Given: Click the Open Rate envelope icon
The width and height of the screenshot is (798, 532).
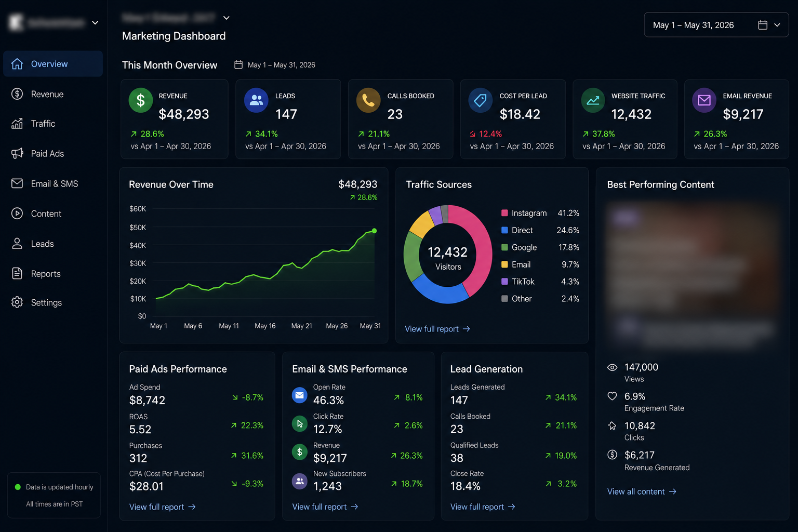Looking at the screenshot, I should [300, 395].
